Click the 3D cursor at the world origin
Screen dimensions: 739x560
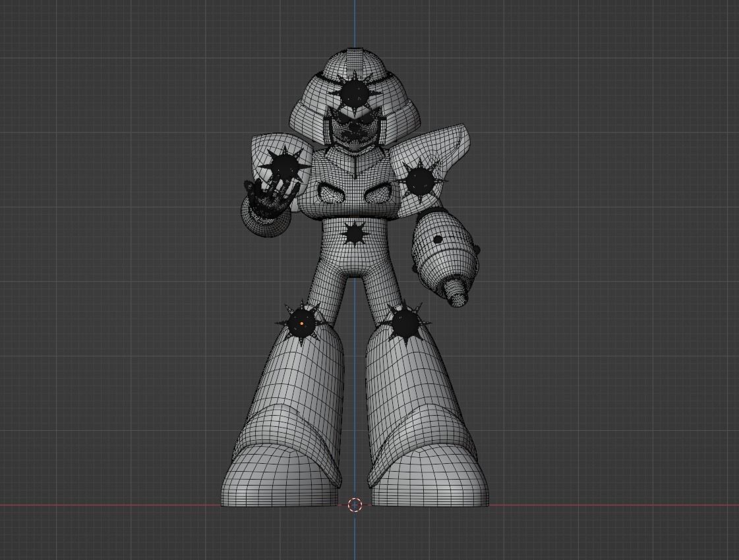click(355, 505)
